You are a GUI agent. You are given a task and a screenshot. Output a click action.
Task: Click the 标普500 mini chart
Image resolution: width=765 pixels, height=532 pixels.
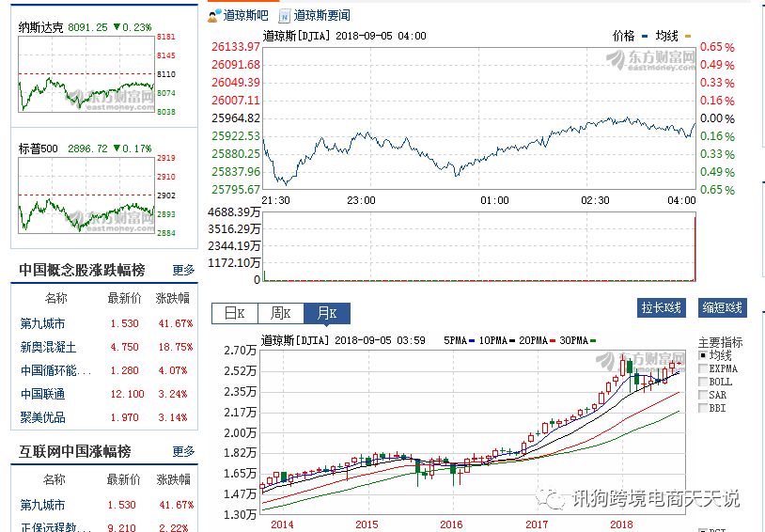pos(86,196)
